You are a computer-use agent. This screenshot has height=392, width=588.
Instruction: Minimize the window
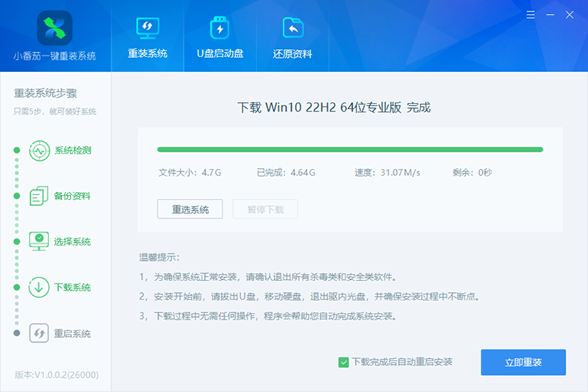pos(550,15)
